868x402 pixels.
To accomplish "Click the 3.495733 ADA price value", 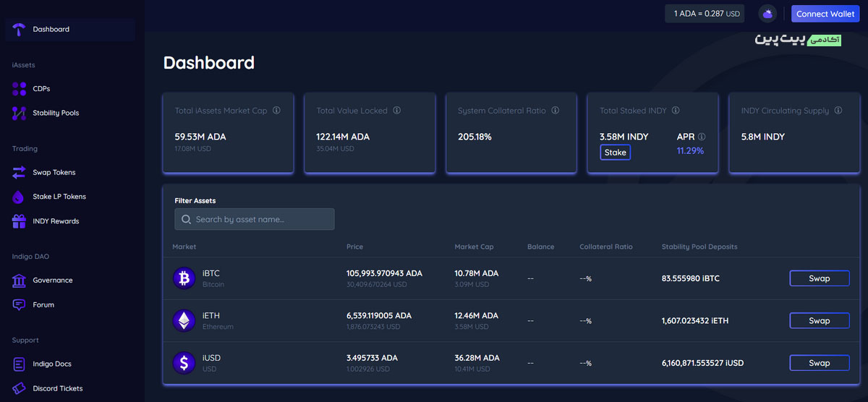I will (x=373, y=359).
